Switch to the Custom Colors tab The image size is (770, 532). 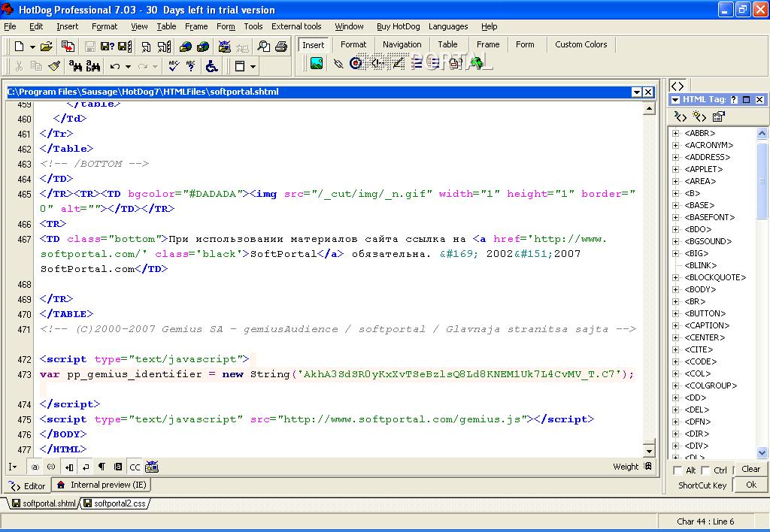[x=581, y=44]
